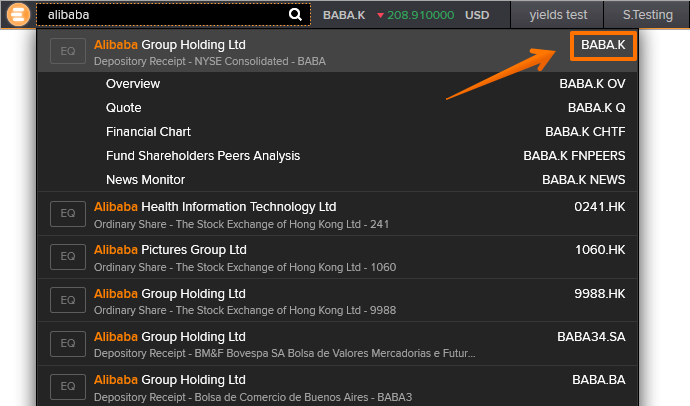Open Financial Chart for BABA.K

point(148,132)
